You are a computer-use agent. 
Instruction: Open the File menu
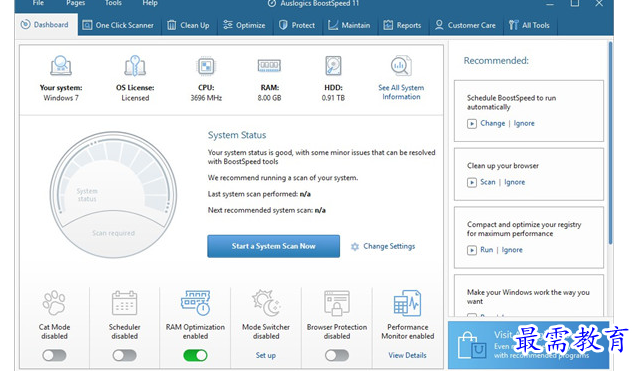tap(38, 3)
